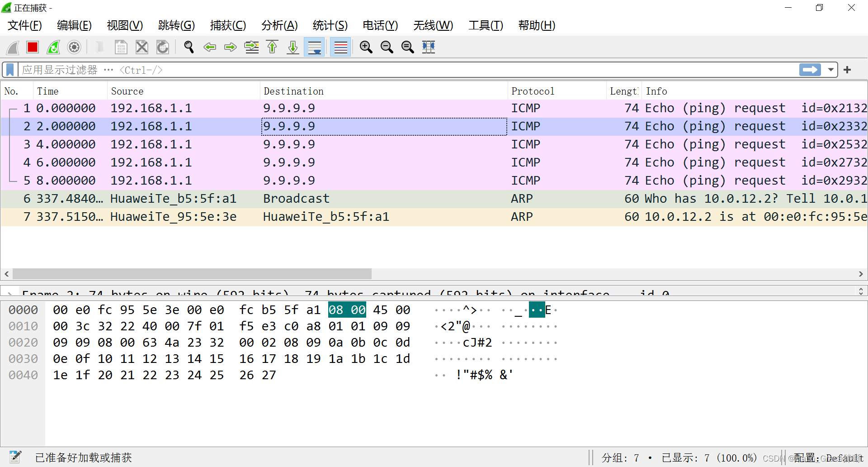
Task: Open the 无线(W) menu
Action: [434, 25]
